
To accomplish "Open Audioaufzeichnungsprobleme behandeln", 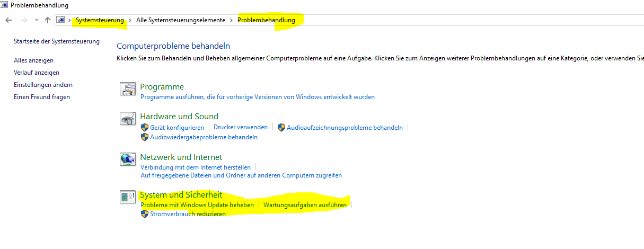I will point(345,128).
